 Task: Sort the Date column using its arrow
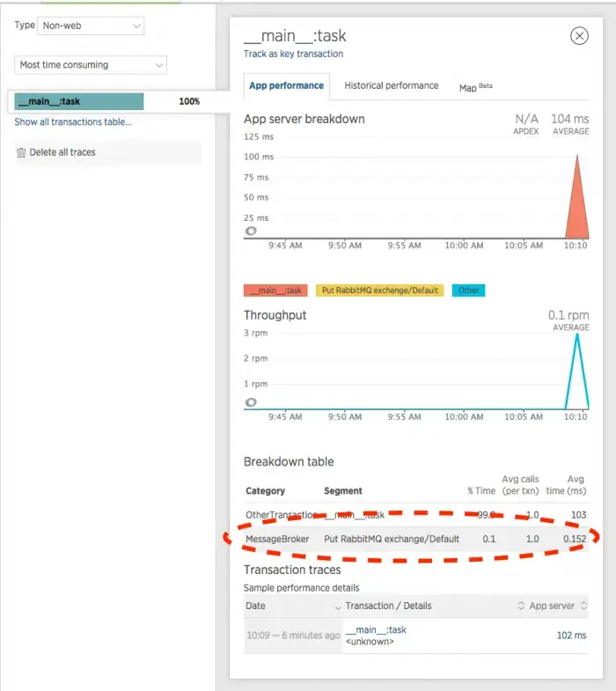338,606
